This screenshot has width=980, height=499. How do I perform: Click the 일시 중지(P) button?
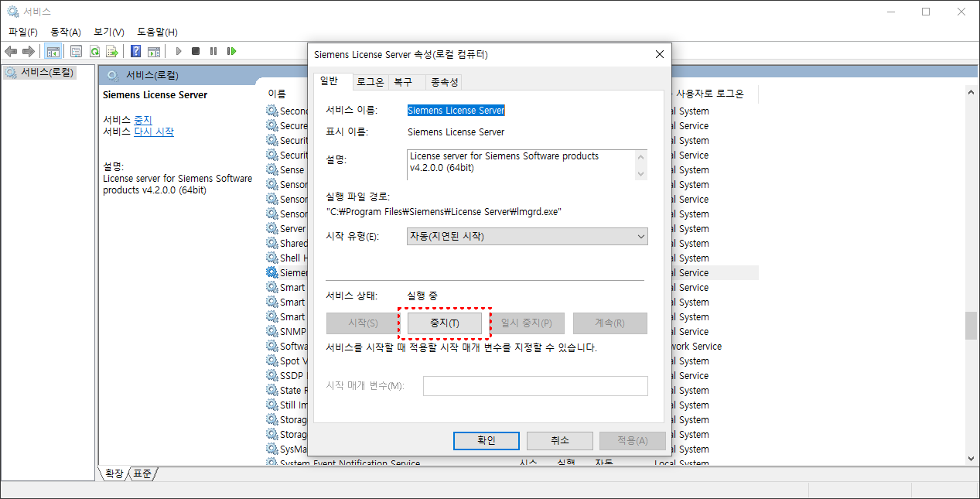coord(528,323)
